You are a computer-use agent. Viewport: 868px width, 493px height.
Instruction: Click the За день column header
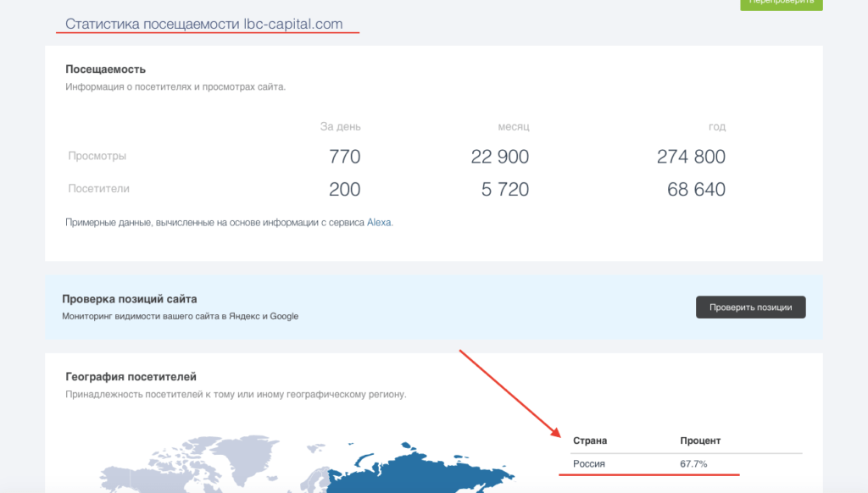click(x=340, y=127)
